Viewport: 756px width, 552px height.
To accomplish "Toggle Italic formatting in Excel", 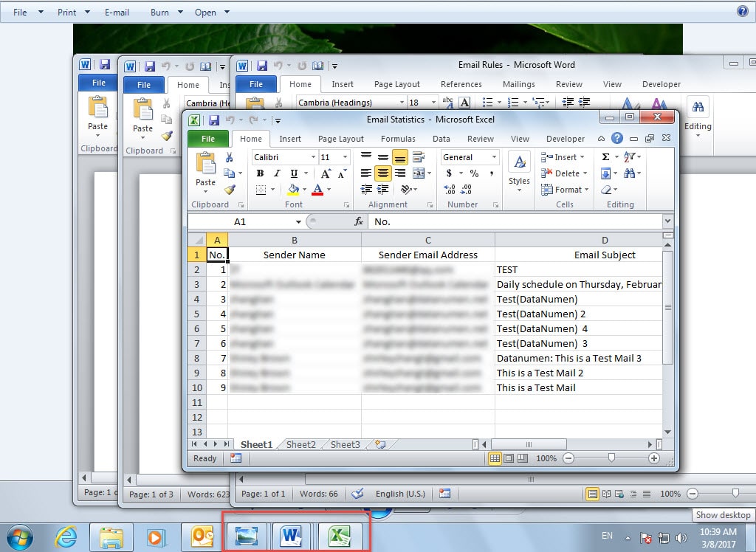I will click(277, 173).
